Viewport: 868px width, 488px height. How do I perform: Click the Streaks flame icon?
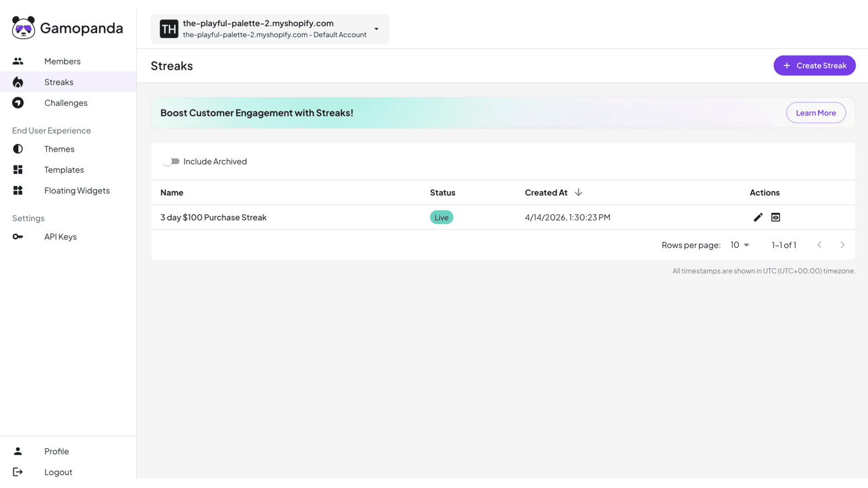click(18, 82)
